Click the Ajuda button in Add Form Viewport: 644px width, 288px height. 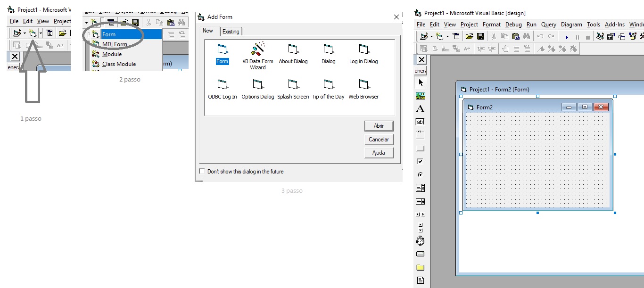coord(379,153)
